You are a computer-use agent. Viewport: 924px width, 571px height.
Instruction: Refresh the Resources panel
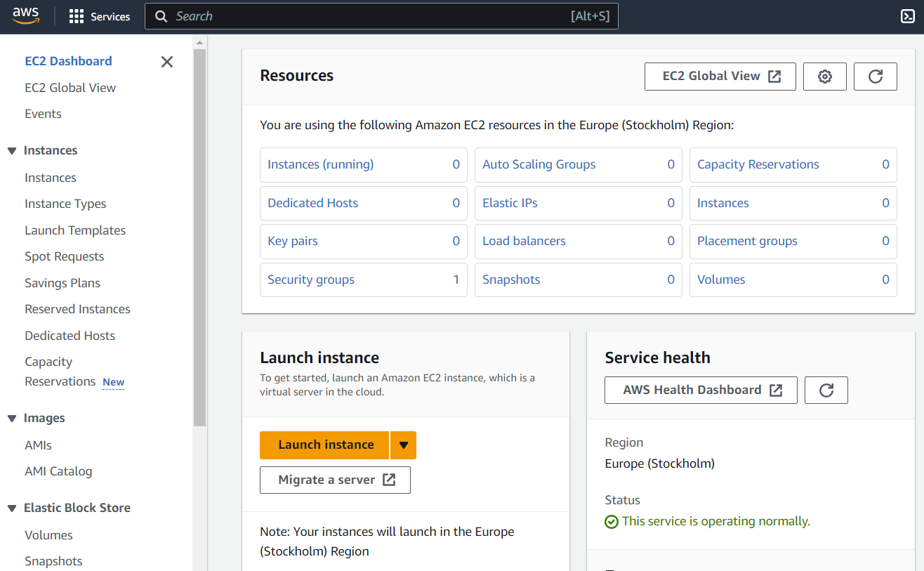tap(875, 77)
